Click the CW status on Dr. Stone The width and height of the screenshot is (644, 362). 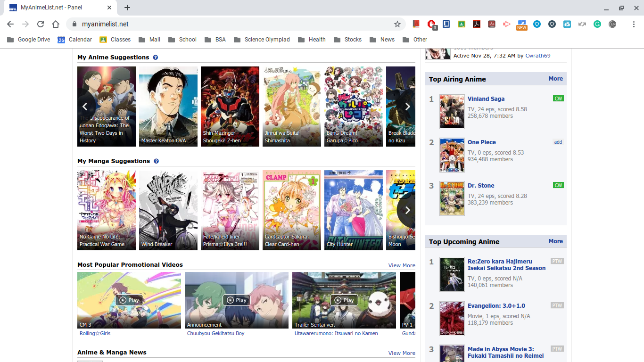(x=558, y=185)
